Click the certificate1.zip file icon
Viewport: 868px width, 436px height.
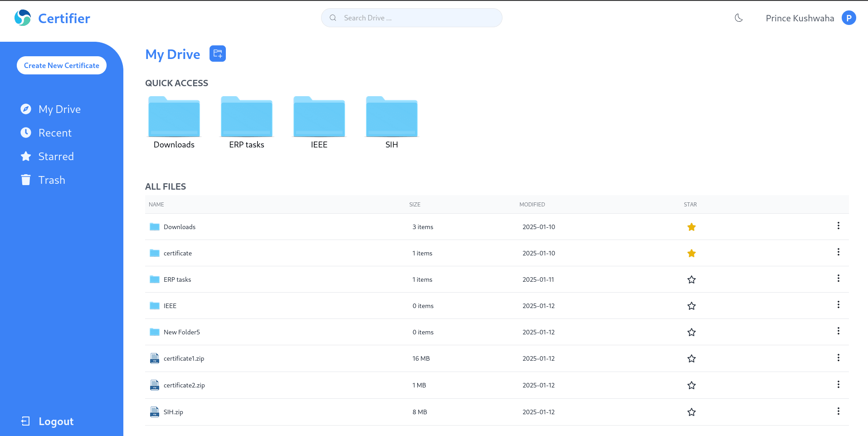click(x=155, y=358)
